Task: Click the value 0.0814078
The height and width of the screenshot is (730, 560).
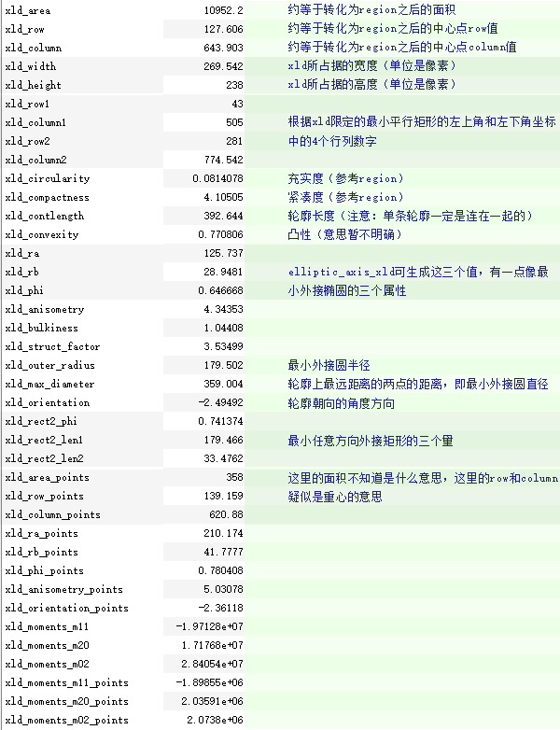Action: click(x=217, y=178)
